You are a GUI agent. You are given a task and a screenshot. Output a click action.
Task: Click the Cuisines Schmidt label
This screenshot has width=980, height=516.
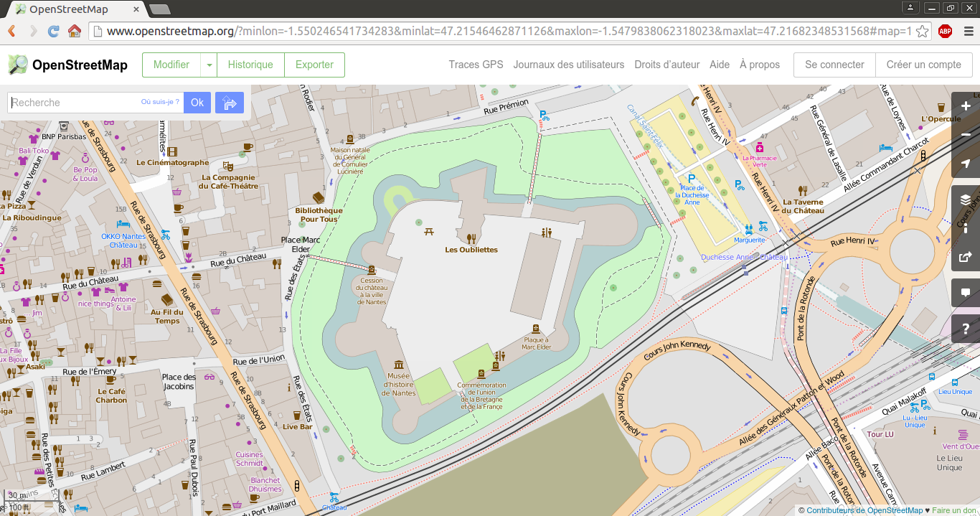[250, 459]
